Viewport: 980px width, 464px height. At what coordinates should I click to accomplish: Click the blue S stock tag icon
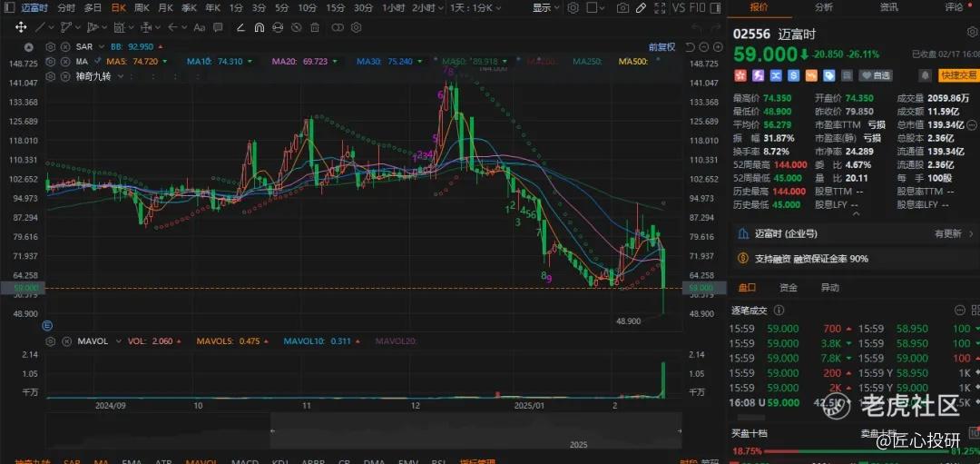pos(794,75)
